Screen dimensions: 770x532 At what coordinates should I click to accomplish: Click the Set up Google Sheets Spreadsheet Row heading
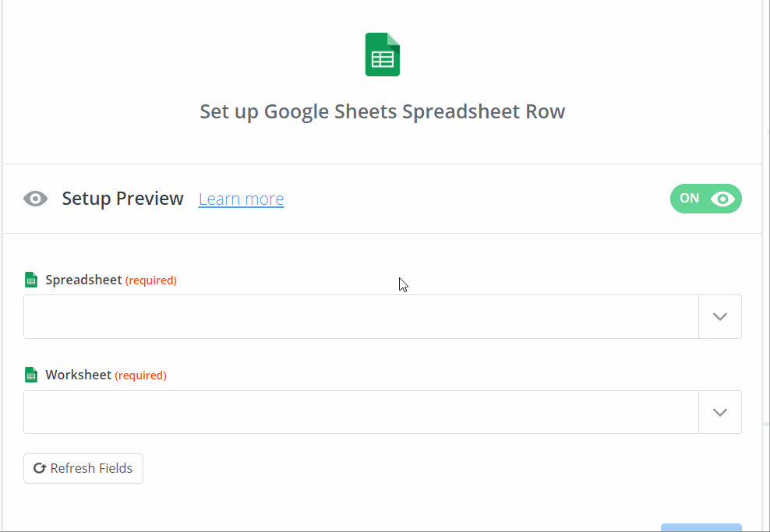[382, 111]
